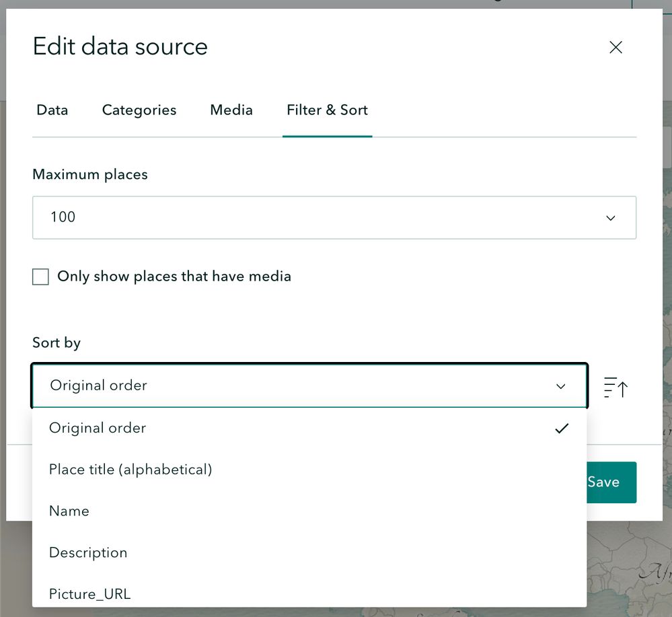Open the Categories tab

139,110
